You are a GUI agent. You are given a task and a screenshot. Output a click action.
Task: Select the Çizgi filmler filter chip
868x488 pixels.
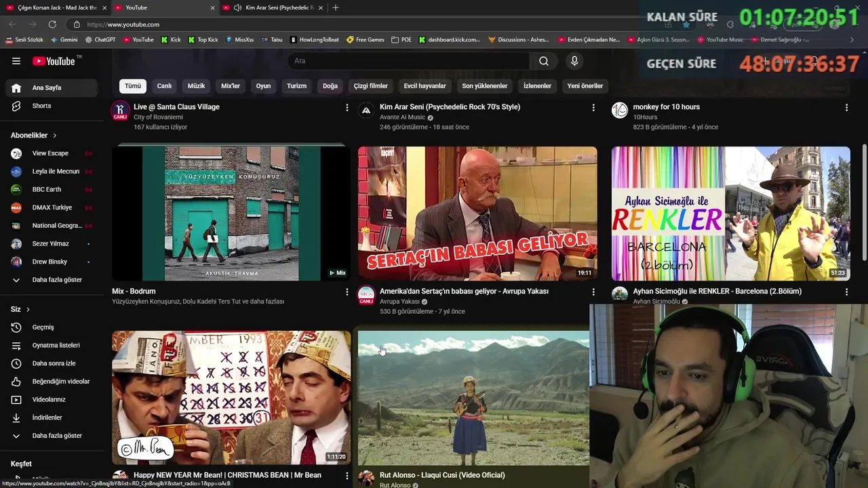371,86
